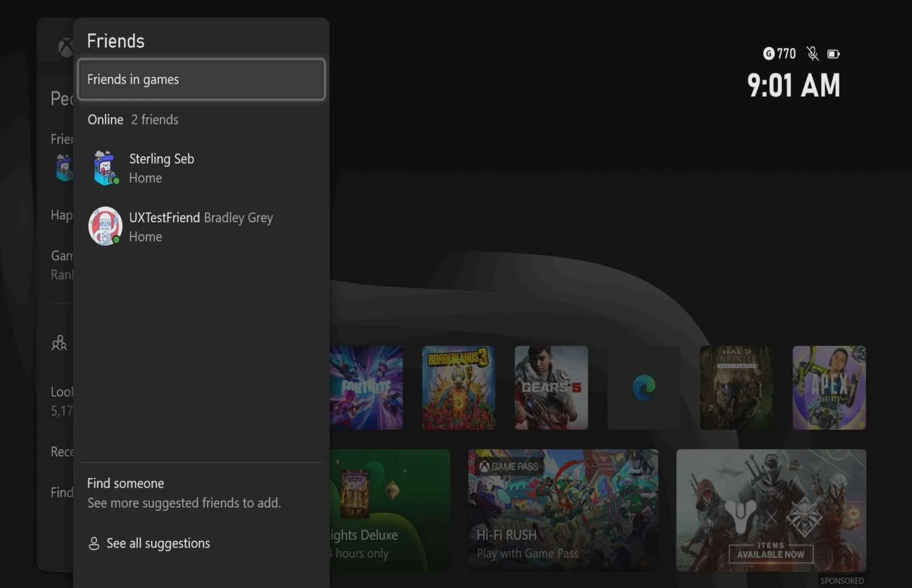Image resolution: width=912 pixels, height=588 pixels.
Task: Select the Friends in games filter
Action: (201, 79)
